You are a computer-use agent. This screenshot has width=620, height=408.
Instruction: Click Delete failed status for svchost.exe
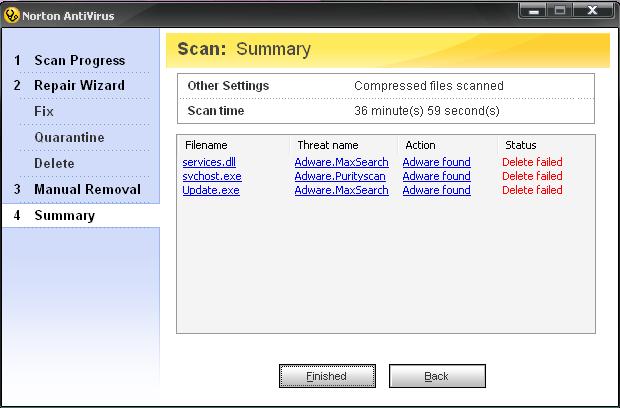[532, 176]
